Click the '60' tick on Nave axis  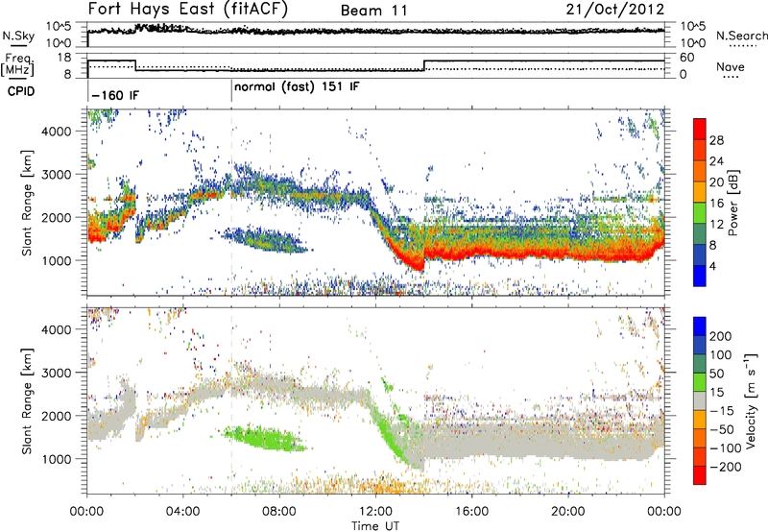tap(686, 58)
